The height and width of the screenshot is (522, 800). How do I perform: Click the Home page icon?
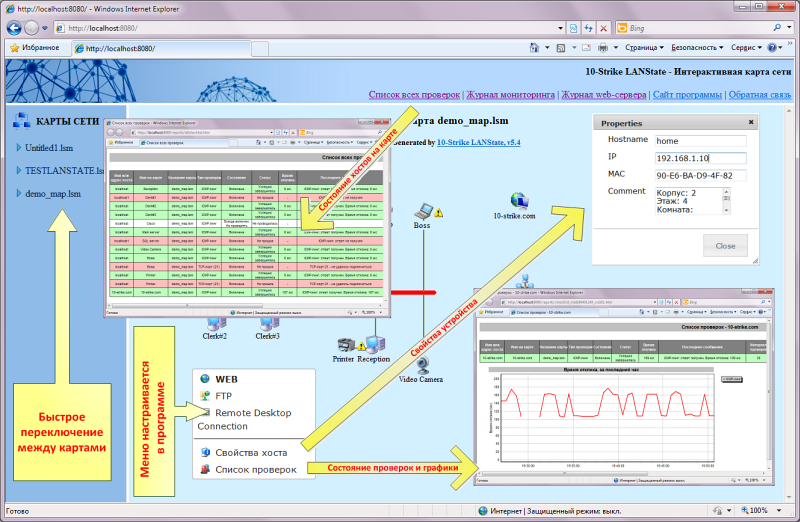pyautogui.click(x=534, y=47)
